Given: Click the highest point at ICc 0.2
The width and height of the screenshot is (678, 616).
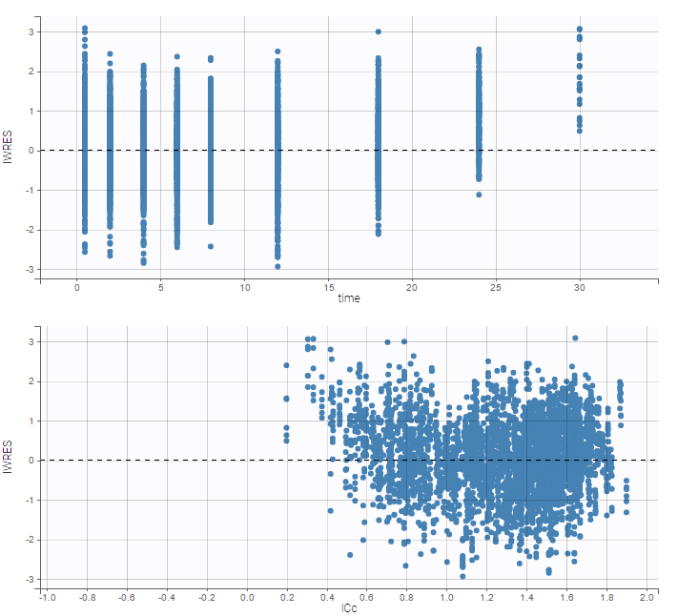Looking at the screenshot, I should coord(286,365).
